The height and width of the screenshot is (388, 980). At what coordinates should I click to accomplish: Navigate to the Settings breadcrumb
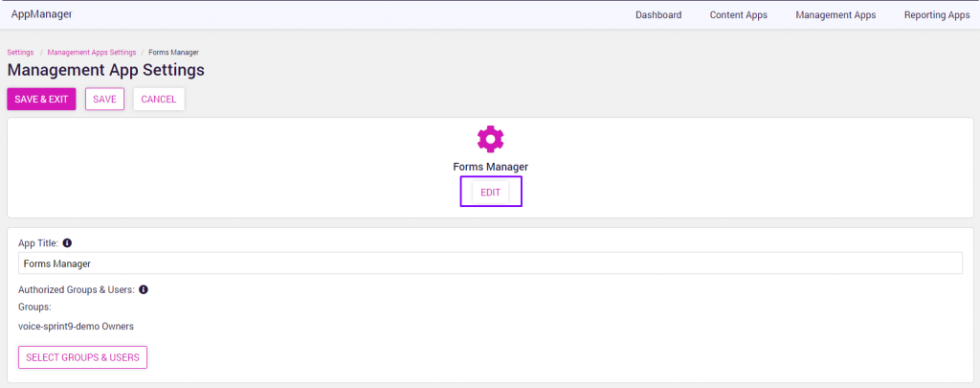(20, 52)
